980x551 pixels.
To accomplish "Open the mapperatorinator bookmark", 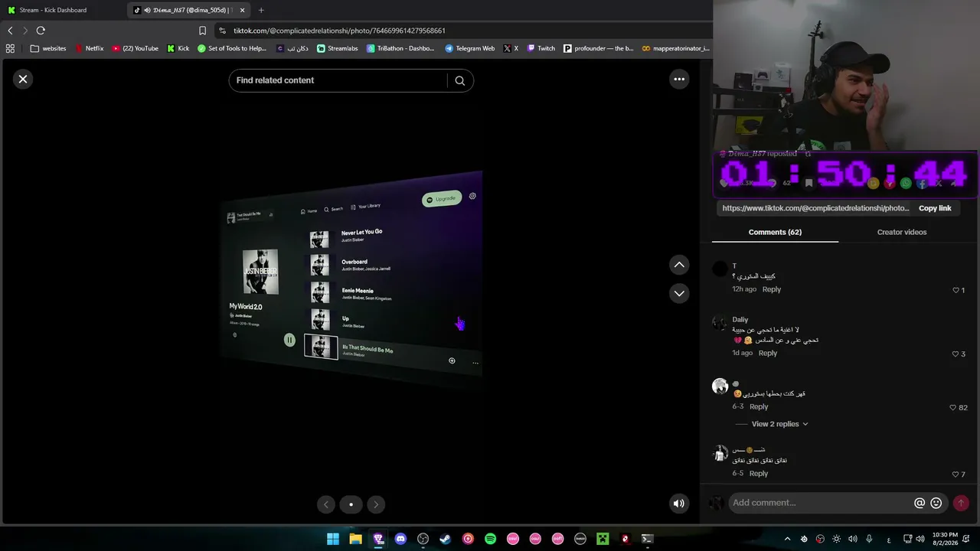I will [676, 48].
